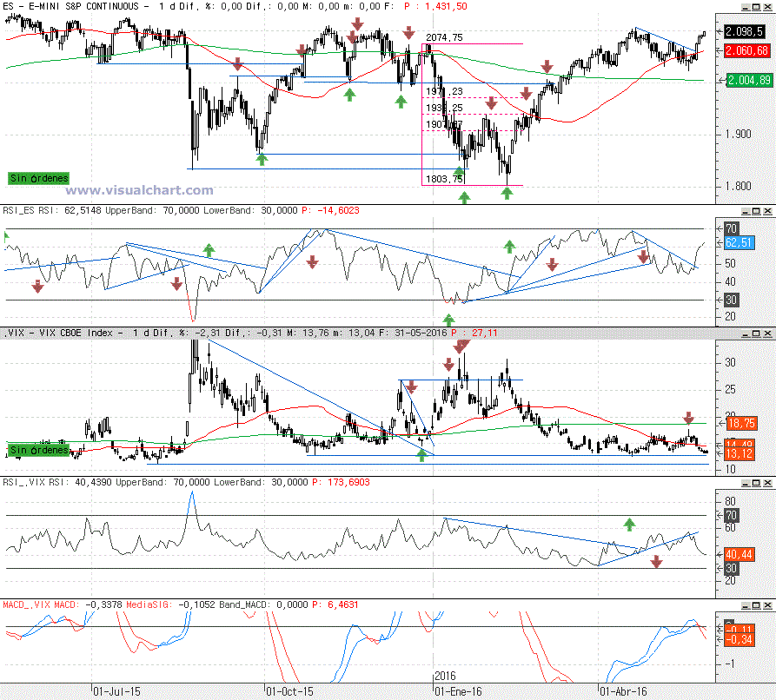This screenshot has width=776, height=700.
Task: Click the -1 level on MACD axis
Action: (729, 664)
